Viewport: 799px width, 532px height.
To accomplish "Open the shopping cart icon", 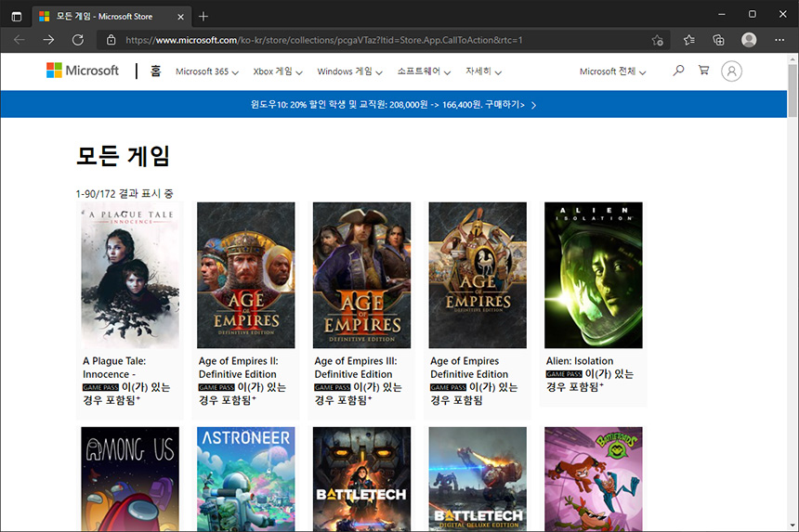I will click(x=703, y=71).
